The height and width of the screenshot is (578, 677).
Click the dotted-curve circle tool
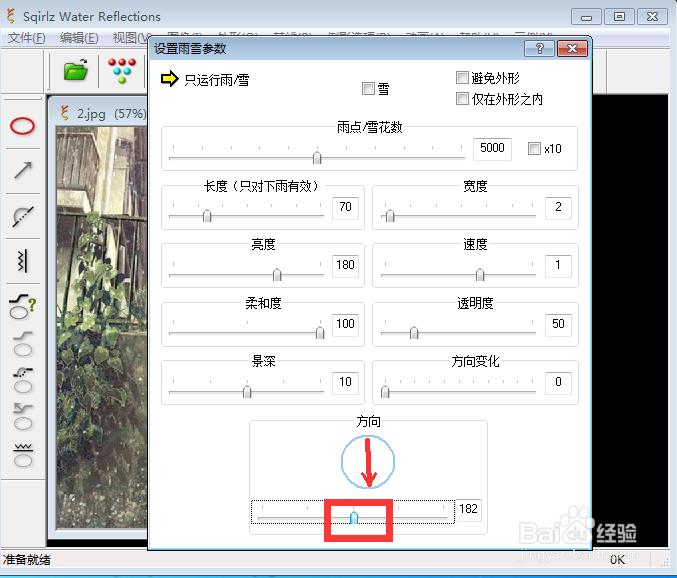[23, 380]
